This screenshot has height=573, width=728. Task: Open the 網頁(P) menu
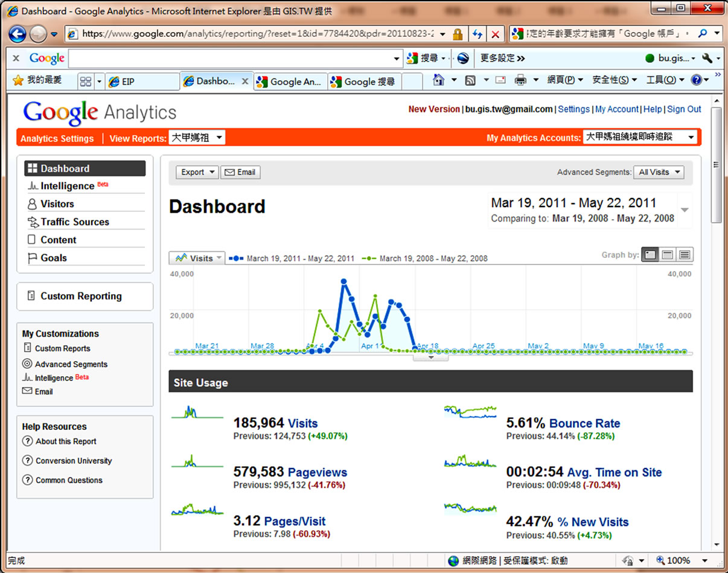pyautogui.click(x=565, y=80)
